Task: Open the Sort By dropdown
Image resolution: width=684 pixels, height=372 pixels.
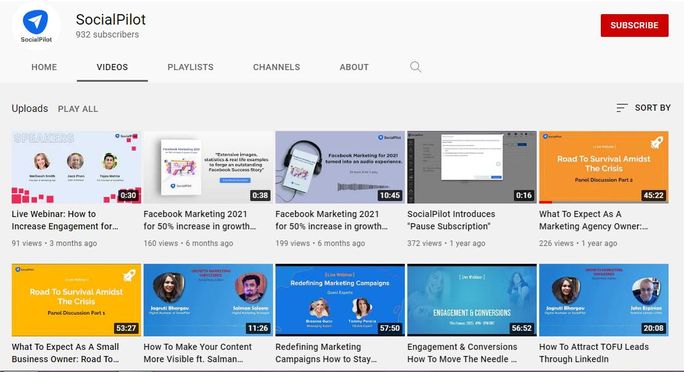Action: pos(643,108)
